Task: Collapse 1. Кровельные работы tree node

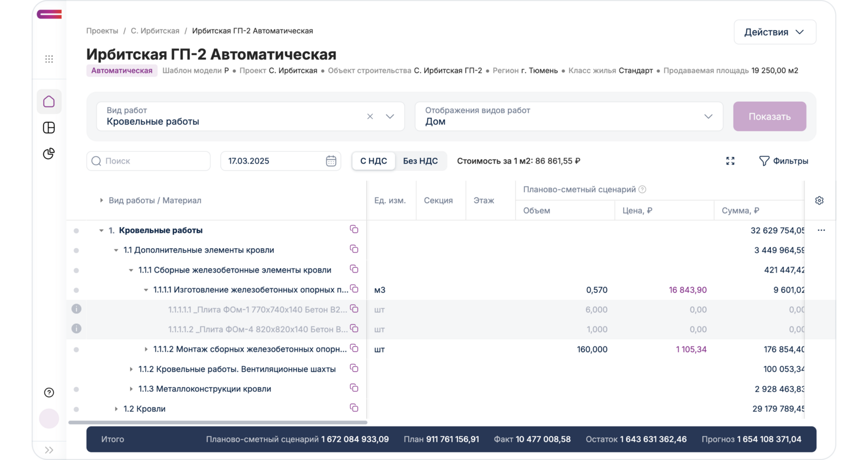Action: 101,230
